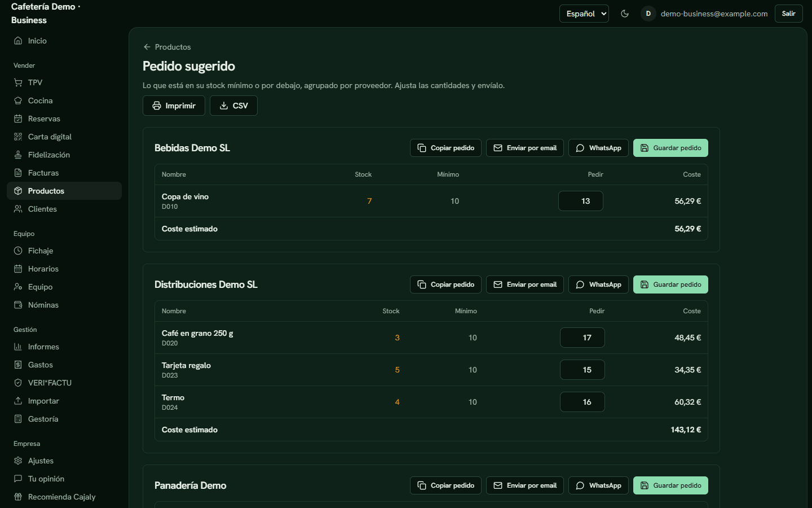Edit order quantity for Café en grano
The image size is (812, 508).
point(582,338)
